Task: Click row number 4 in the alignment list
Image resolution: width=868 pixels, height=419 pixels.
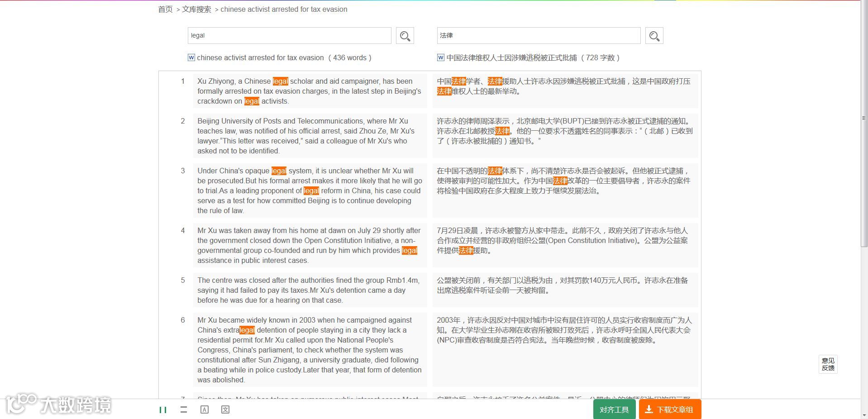Action: coord(183,231)
